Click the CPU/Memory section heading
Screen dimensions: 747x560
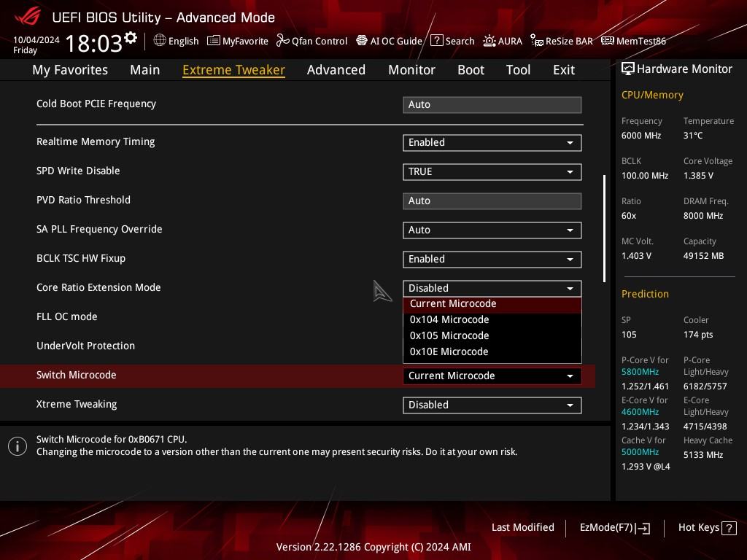(652, 96)
